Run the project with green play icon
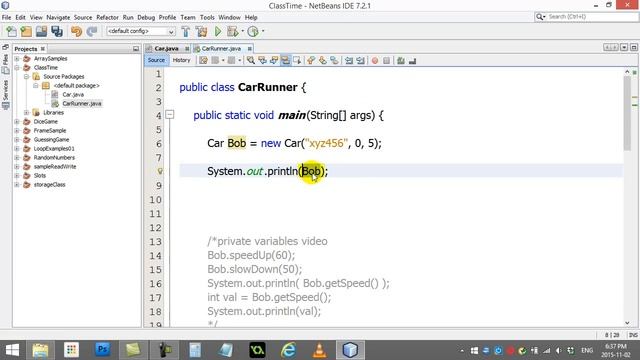Image resolution: width=640 pixels, height=360 pixels. tap(218, 31)
